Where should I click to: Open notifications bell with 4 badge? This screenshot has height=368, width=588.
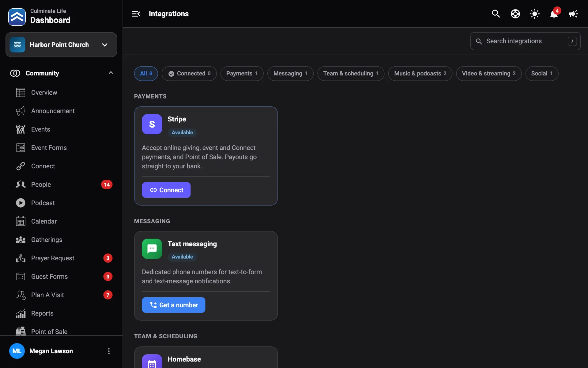click(554, 14)
